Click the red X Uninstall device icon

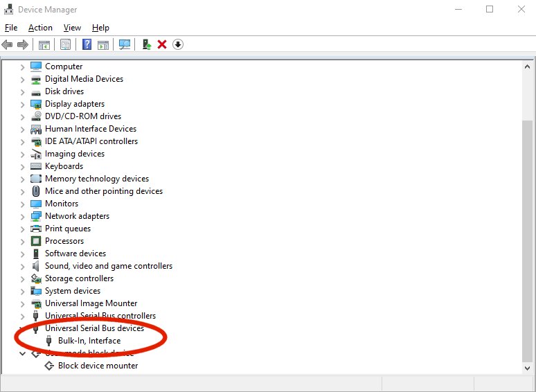(x=162, y=44)
